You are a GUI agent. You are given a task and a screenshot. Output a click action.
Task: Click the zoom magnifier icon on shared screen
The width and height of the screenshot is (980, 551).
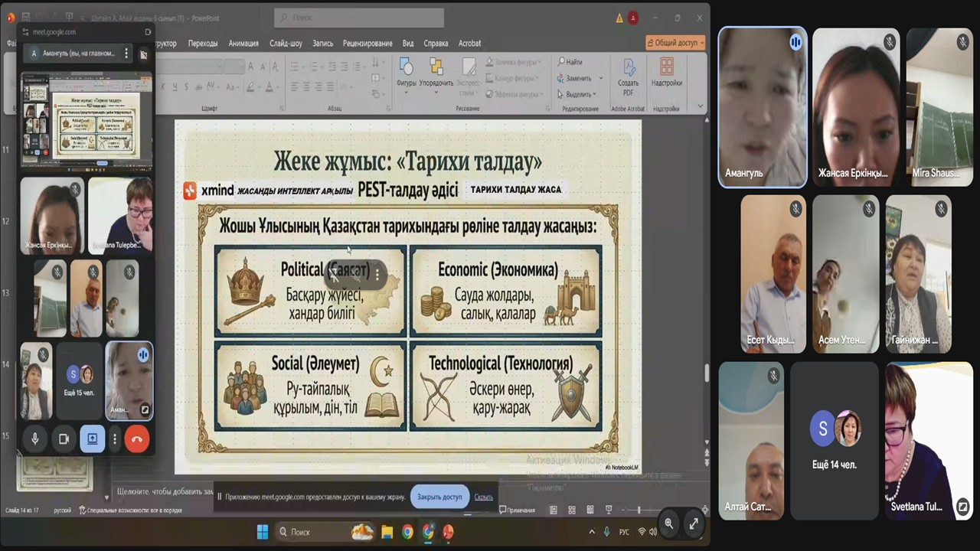tap(669, 523)
